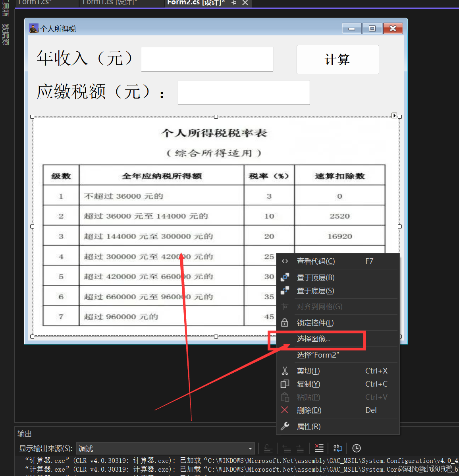This screenshot has width=459, height=476.
Task: Click the clock timestamp icon in output toolbar
Action: [357, 448]
